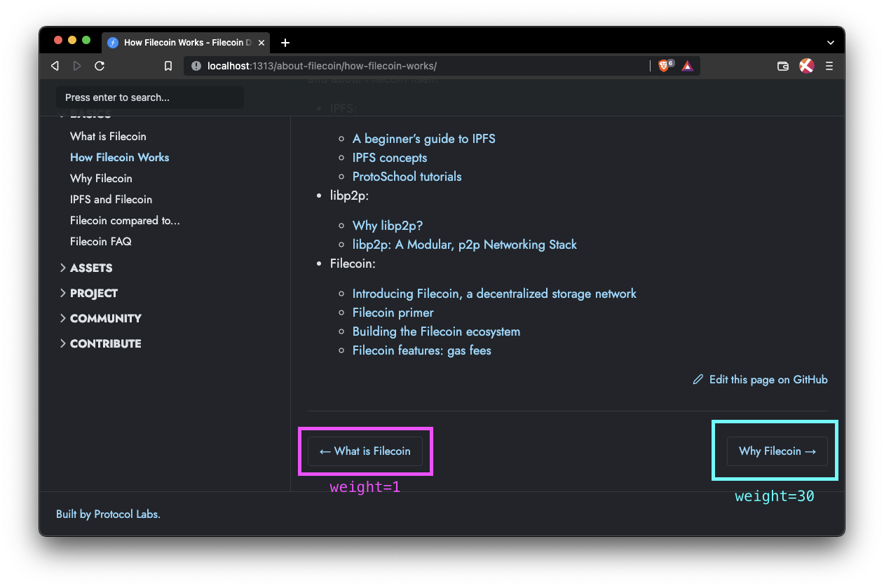
Task: Click the 'Press enter to search' field
Action: pos(150,97)
